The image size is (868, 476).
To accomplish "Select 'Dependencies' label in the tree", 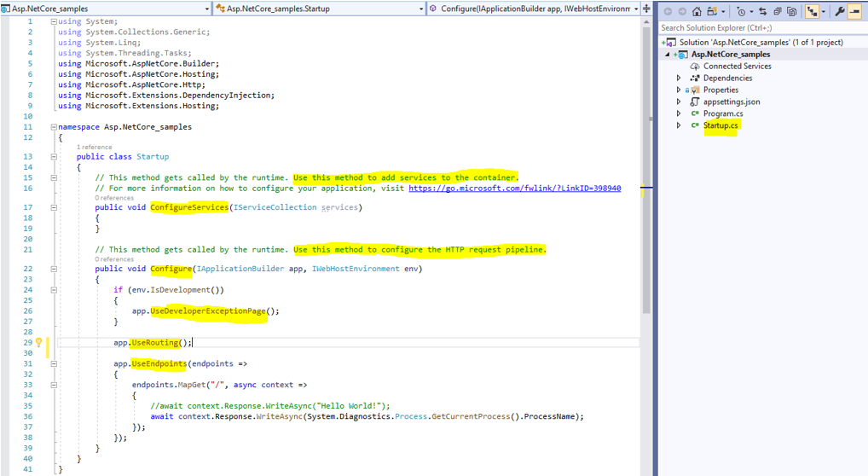I will (x=727, y=78).
